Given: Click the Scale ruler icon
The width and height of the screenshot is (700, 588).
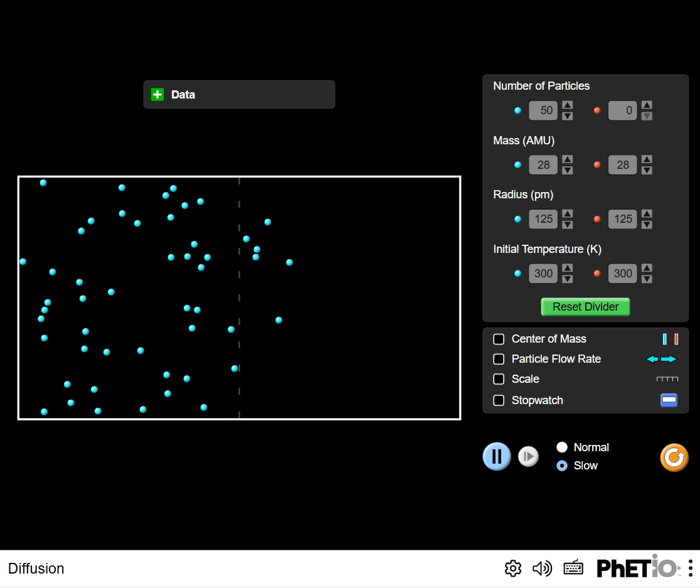Looking at the screenshot, I should pos(667,379).
